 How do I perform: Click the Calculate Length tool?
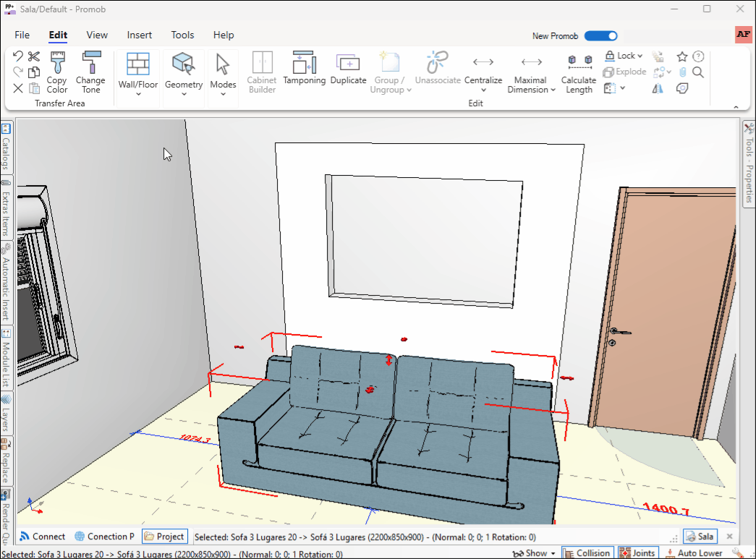(x=579, y=72)
